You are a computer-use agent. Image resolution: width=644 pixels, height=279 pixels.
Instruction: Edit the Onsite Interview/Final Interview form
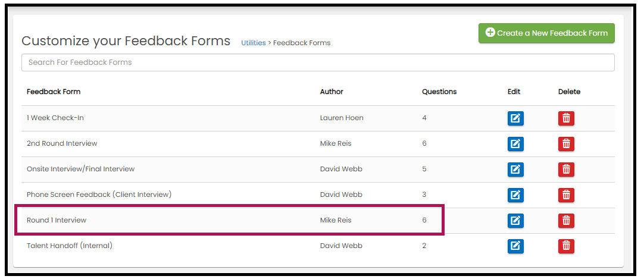coord(515,170)
